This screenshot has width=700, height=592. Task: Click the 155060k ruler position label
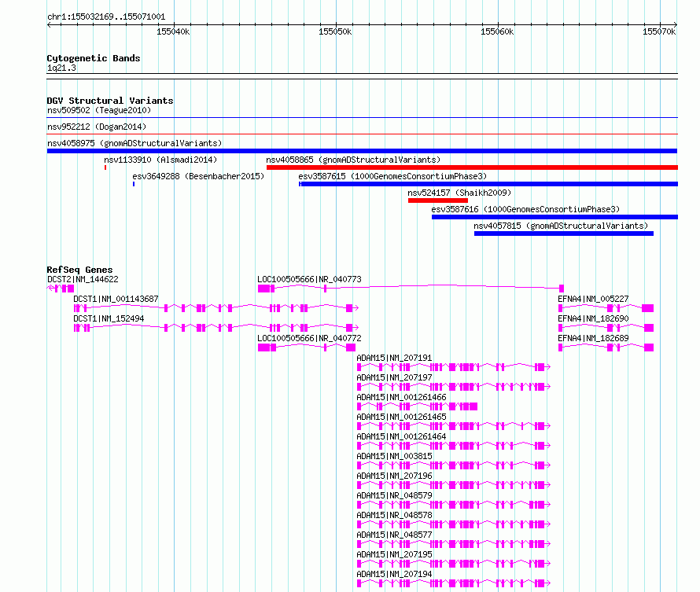(x=497, y=31)
